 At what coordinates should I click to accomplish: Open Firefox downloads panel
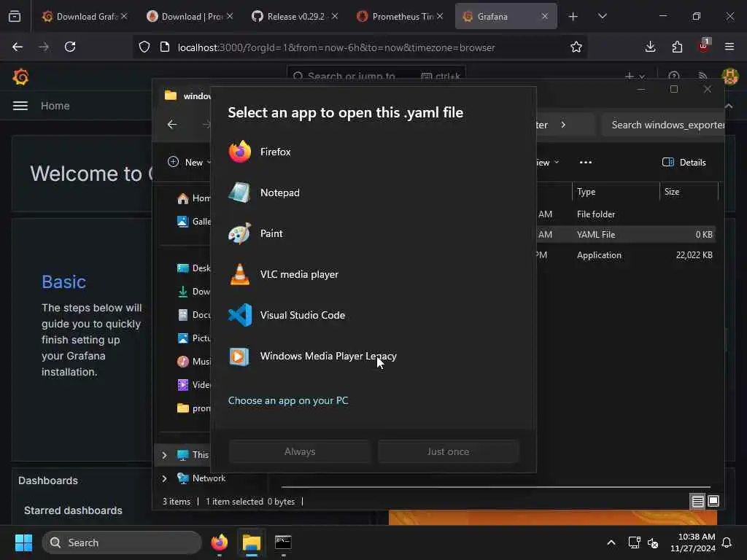(x=650, y=47)
